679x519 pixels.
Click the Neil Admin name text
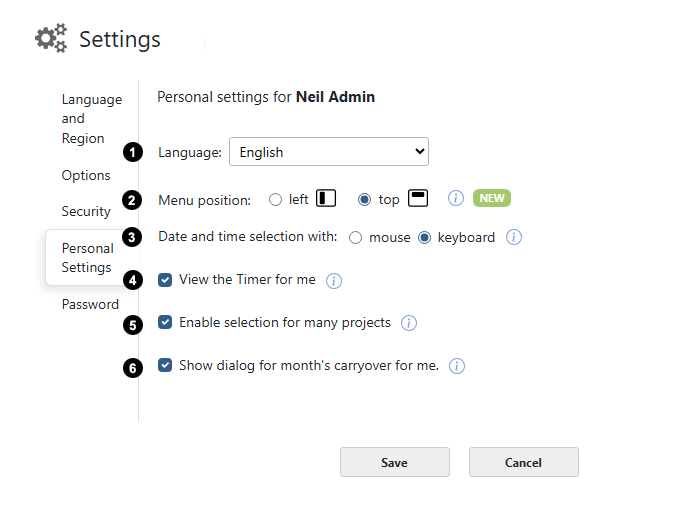(335, 97)
